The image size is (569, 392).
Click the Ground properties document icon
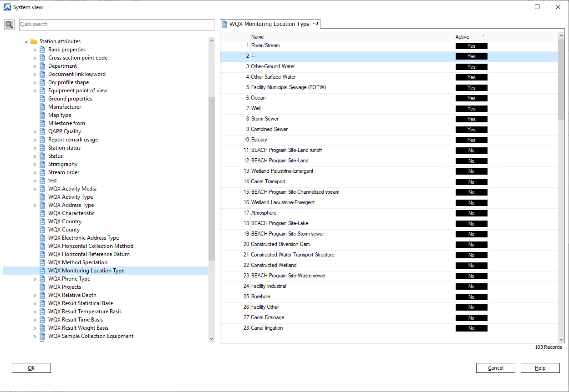click(42, 99)
